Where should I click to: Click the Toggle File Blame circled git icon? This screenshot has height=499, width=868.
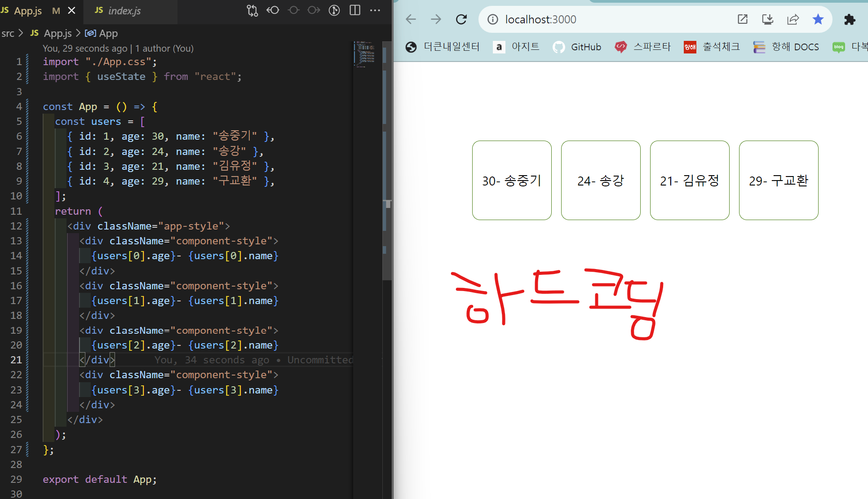coord(334,10)
